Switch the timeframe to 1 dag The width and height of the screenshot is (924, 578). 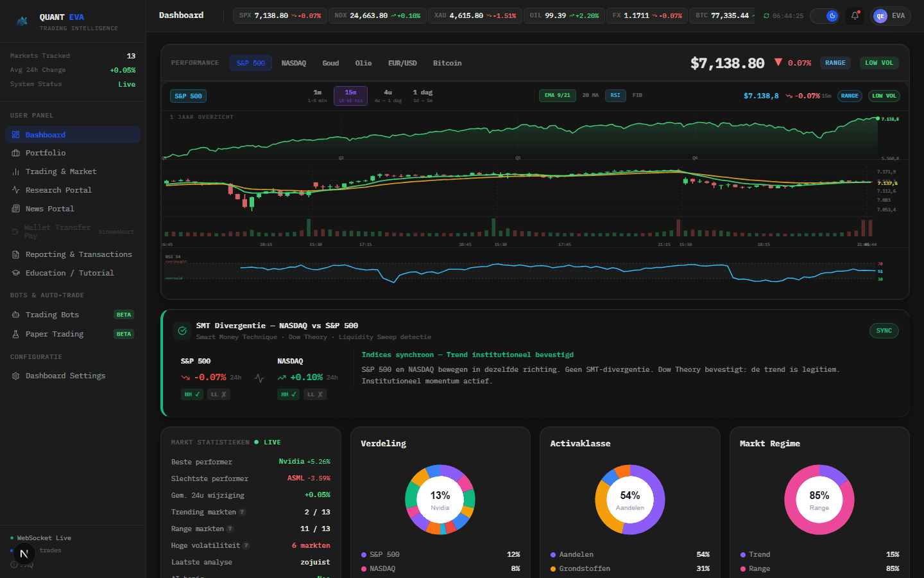pyautogui.click(x=422, y=95)
